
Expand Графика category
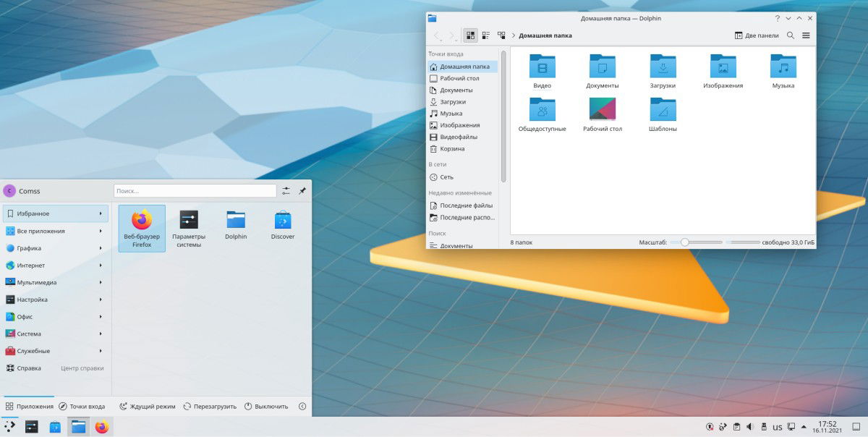[56, 248]
